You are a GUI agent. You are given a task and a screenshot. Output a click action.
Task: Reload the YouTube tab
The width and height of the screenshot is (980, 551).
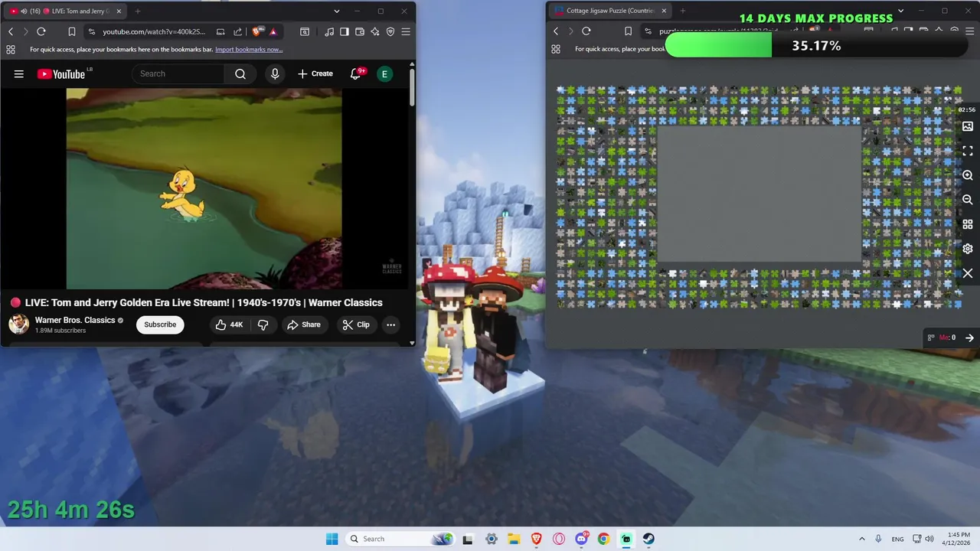point(41,31)
